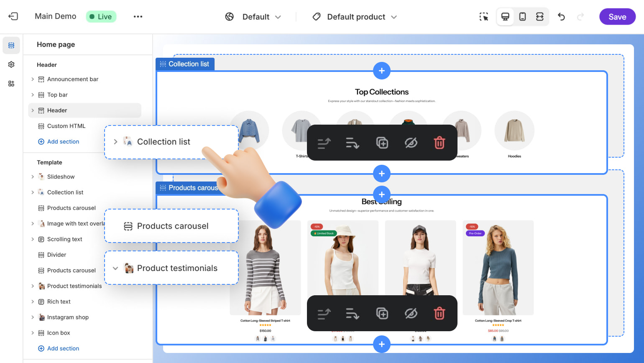Activate the inspector selection tool icon

pos(484,17)
